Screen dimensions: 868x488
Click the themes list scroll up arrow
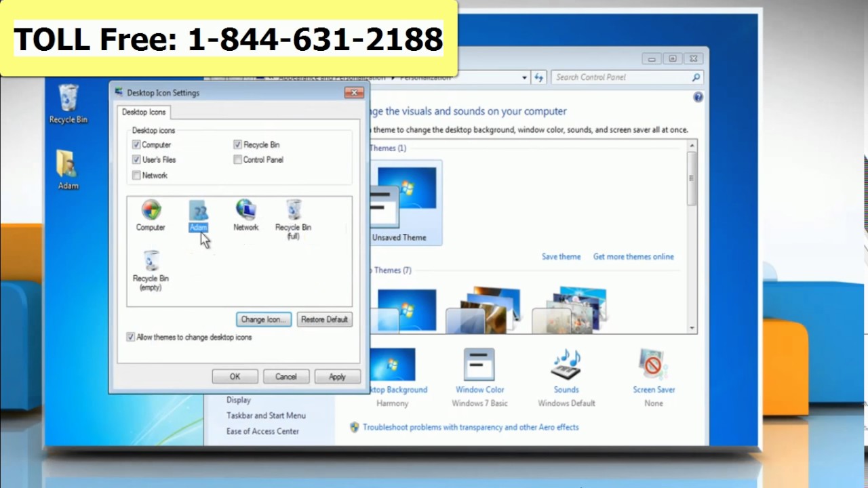point(692,146)
